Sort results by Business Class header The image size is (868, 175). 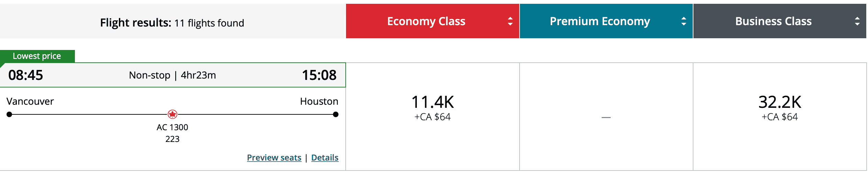[x=773, y=21]
